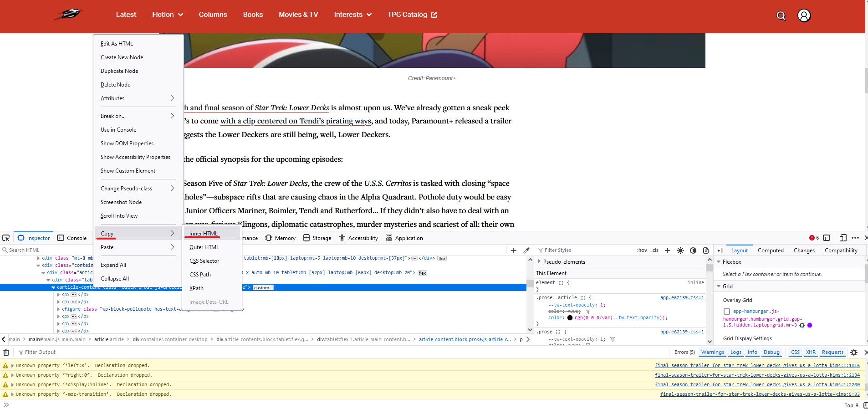Follow the clip centered on Tendi's pirating ways link
Viewport: 868px width, 414px height.
point(296,121)
